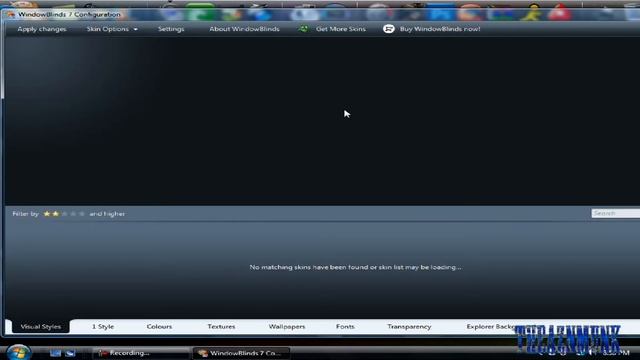This screenshot has height=360, width=640.
Task: Click into the skin Search field
Action: click(x=616, y=213)
